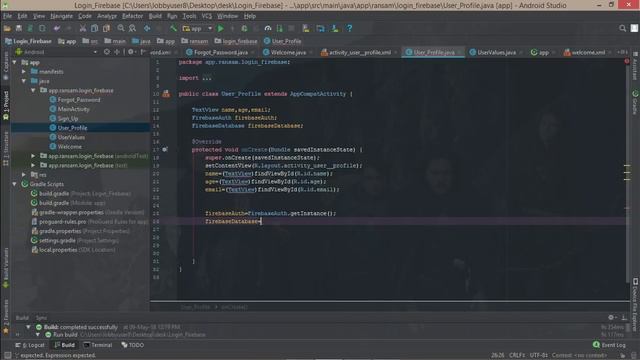Open the Build menu
The width and height of the screenshot is (640, 360).
click(x=155, y=16)
